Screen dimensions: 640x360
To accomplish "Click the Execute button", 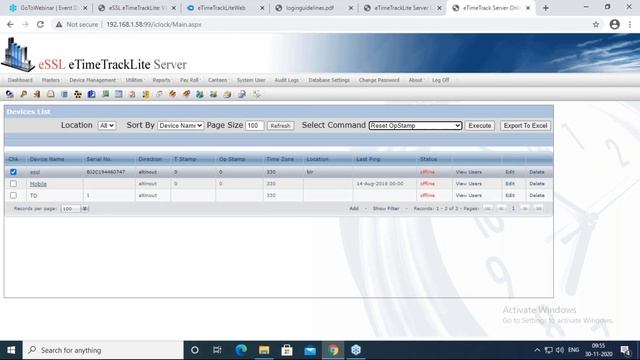I will pyautogui.click(x=480, y=126).
